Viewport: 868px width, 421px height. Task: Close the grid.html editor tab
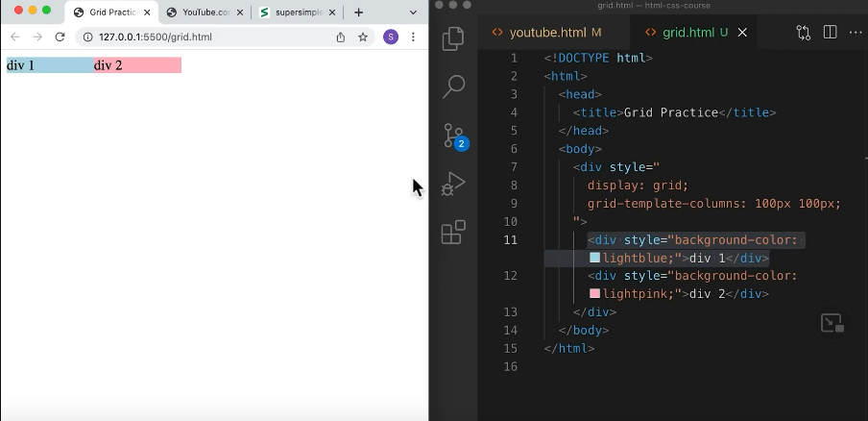(x=742, y=33)
